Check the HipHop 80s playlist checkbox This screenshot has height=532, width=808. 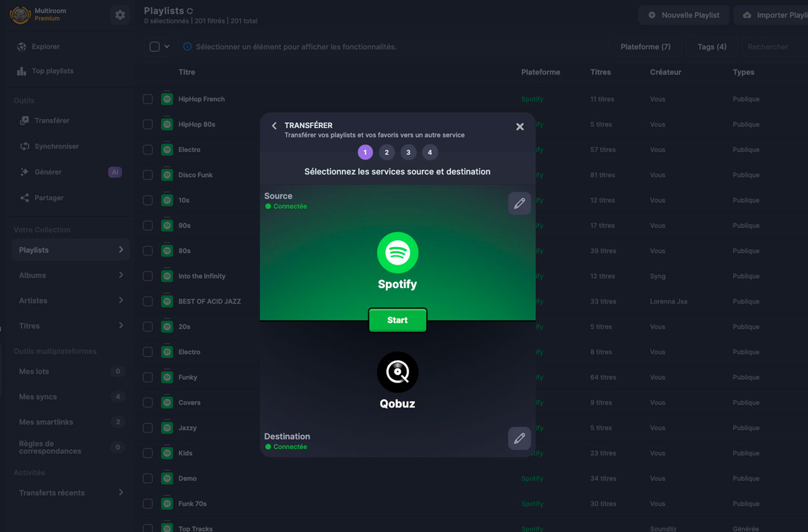tap(147, 125)
